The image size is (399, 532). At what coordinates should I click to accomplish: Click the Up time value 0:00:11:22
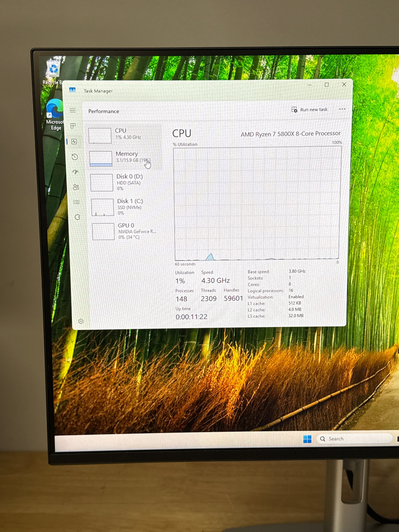tap(191, 317)
